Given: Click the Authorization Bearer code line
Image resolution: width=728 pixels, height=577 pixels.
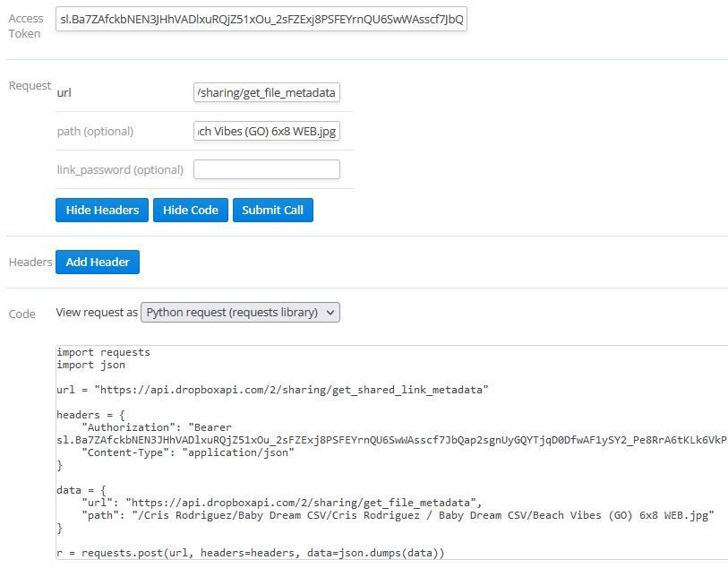Looking at the screenshot, I should (x=157, y=427).
